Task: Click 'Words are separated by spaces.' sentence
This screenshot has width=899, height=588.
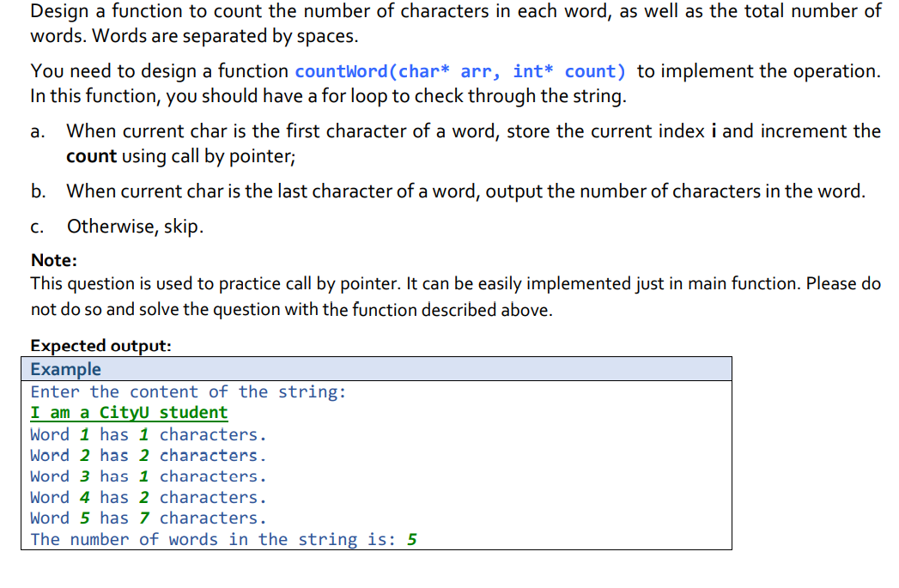Action: tap(225, 36)
